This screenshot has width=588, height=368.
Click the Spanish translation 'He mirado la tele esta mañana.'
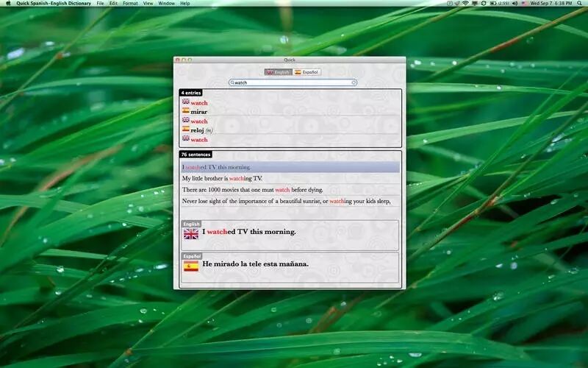pyautogui.click(x=255, y=264)
